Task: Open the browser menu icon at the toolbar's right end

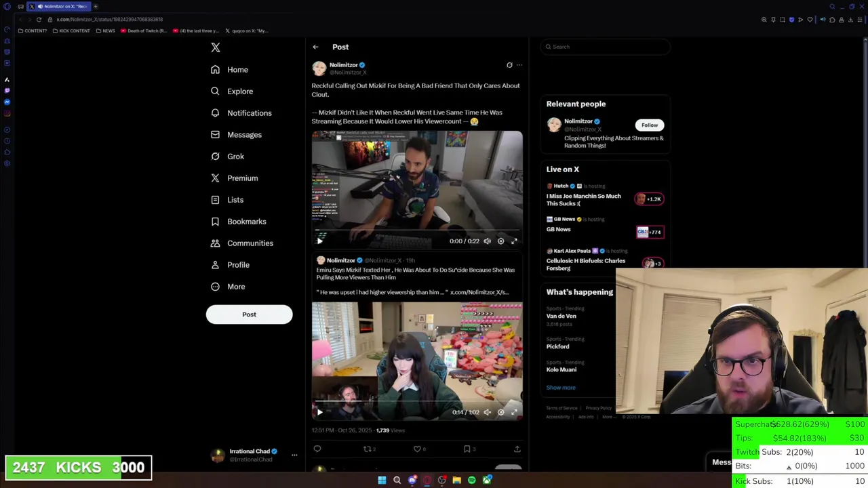Action: point(860,20)
